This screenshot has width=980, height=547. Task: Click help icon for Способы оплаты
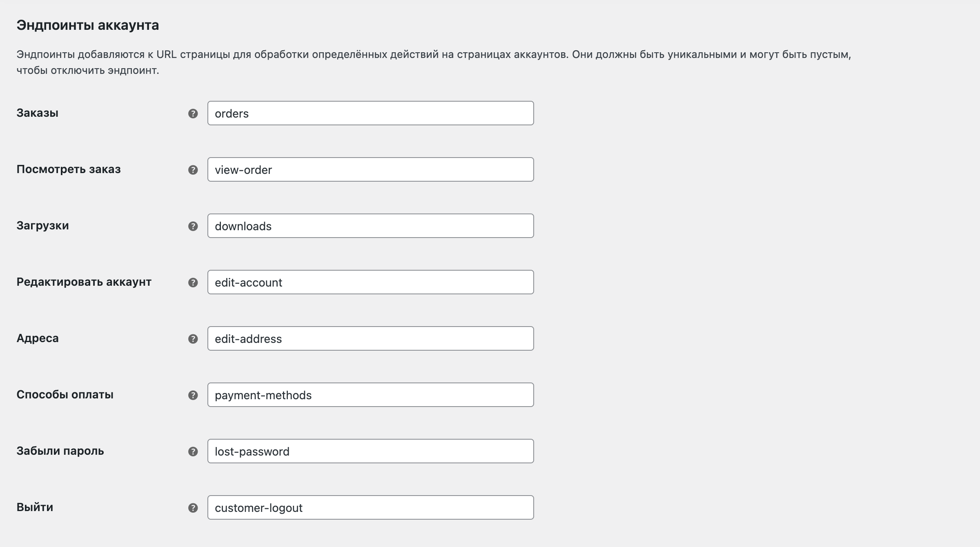click(x=193, y=395)
